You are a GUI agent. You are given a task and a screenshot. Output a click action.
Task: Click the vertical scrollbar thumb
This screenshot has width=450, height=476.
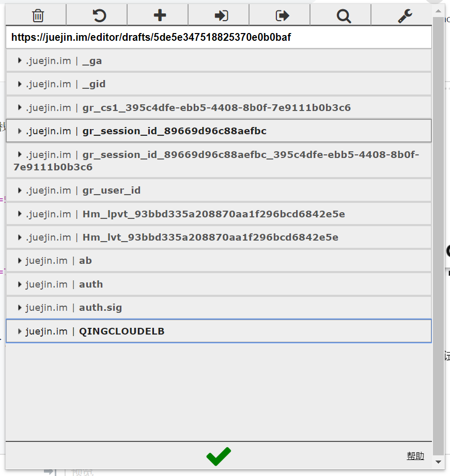coord(438,236)
